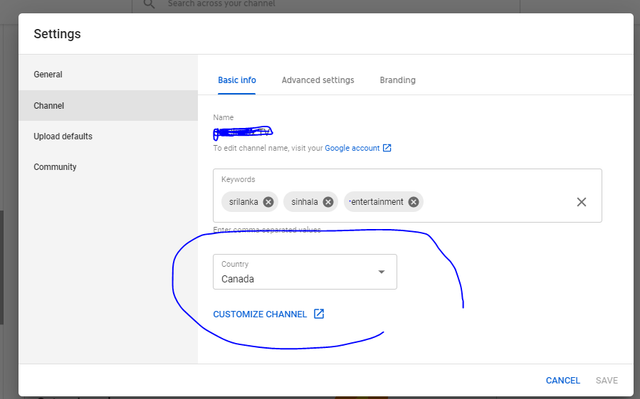Screen dimensions: 640x399
Task: Click the search magnifier icon behind the dialog
Action: click(149, 4)
